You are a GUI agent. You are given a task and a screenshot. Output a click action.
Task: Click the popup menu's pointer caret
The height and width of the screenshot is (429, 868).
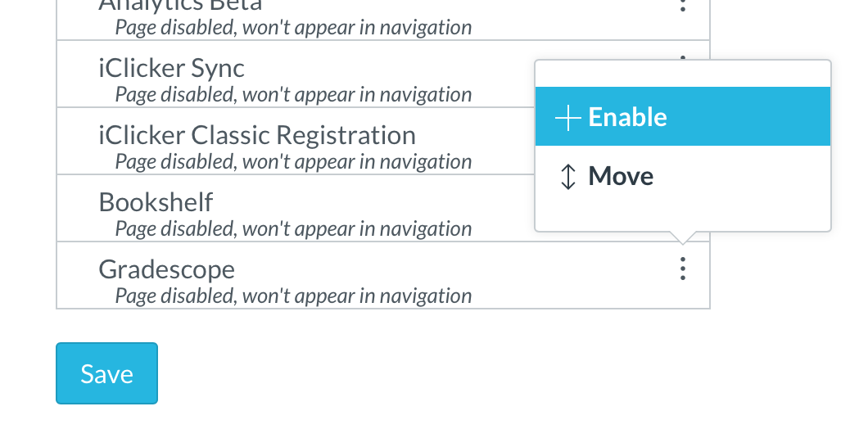683,237
